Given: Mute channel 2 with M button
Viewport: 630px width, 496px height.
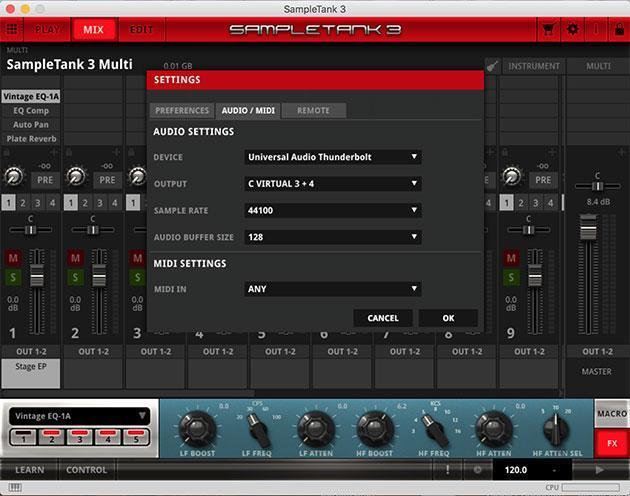Looking at the screenshot, I should (75, 258).
